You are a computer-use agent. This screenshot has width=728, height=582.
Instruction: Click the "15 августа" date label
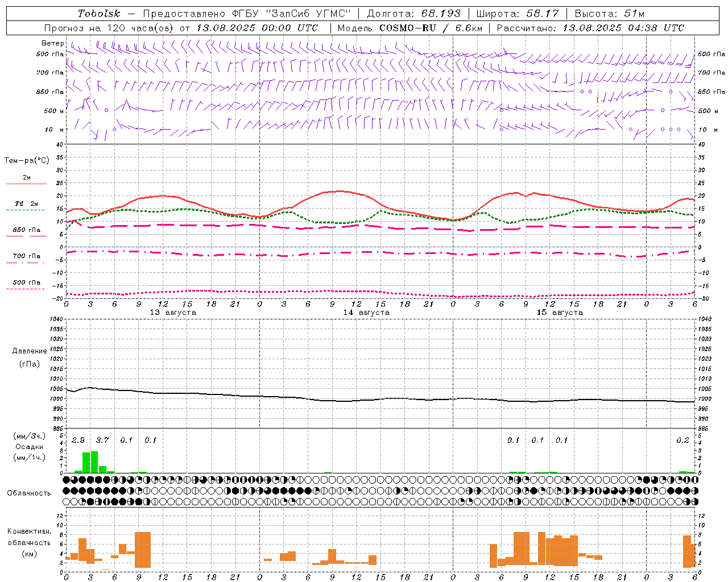[560, 313]
